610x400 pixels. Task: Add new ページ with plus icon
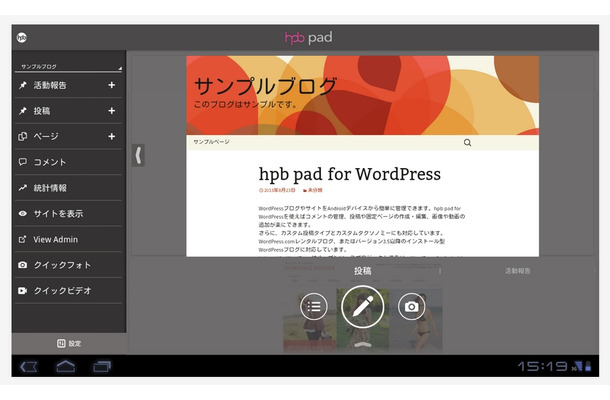coord(112,137)
